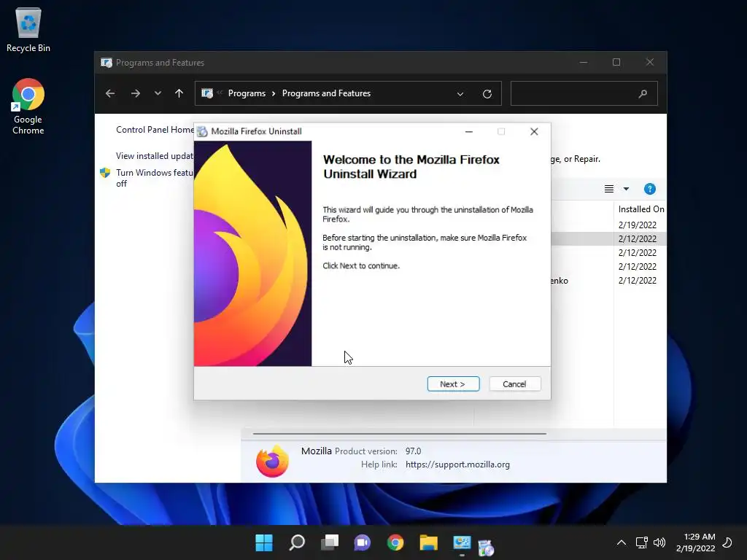Click product version 97.0 value
The width and height of the screenshot is (747, 560).
click(413, 451)
